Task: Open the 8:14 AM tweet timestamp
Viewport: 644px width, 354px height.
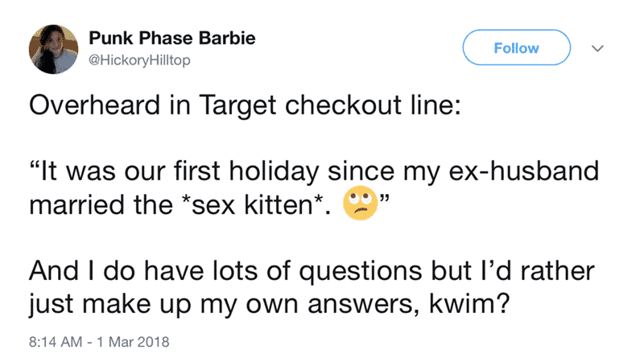Action: (x=56, y=342)
